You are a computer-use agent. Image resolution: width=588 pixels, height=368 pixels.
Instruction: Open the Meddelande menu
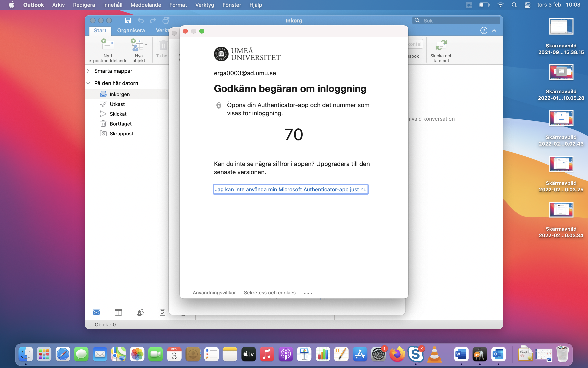[146, 5]
